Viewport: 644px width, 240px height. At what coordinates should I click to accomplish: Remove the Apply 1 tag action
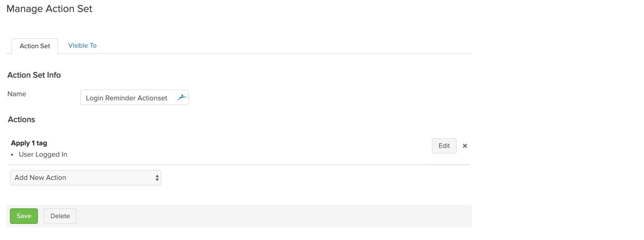point(465,146)
